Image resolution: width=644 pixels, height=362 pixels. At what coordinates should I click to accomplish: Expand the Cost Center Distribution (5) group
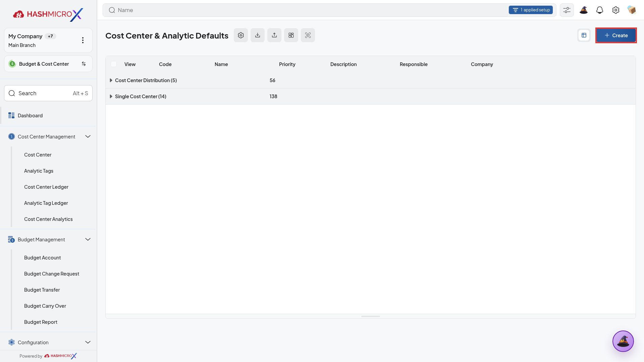pyautogui.click(x=111, y=80)
